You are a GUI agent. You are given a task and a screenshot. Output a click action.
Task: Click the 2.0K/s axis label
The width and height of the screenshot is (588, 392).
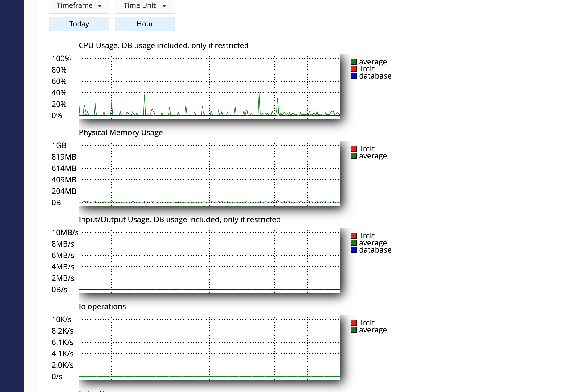point(63,365)
